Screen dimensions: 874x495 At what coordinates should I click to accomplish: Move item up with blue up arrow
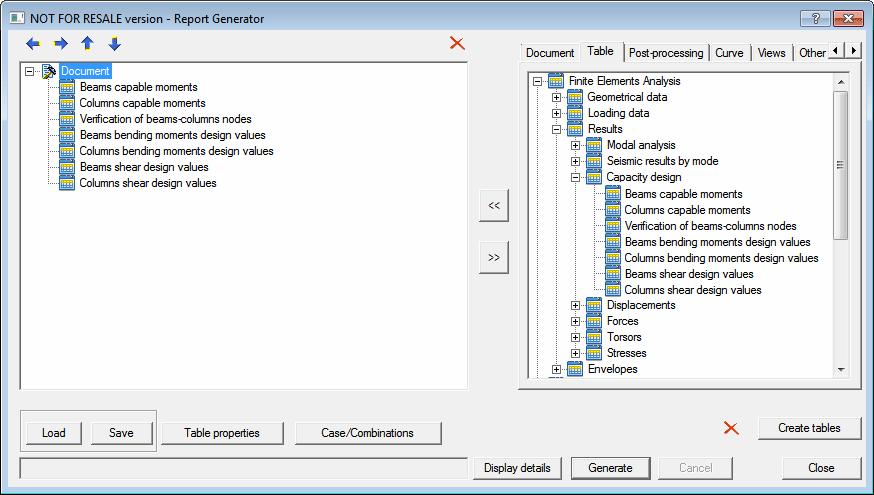88,43
